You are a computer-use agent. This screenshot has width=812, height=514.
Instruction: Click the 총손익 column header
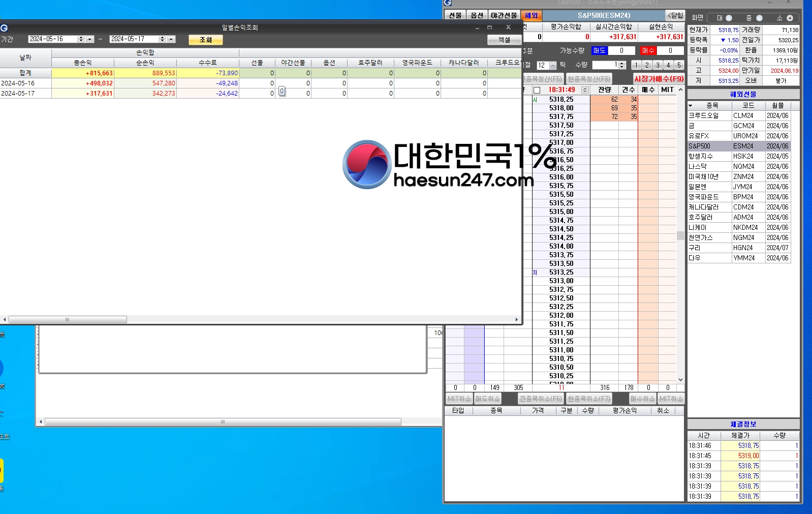(x=83, y=63)
